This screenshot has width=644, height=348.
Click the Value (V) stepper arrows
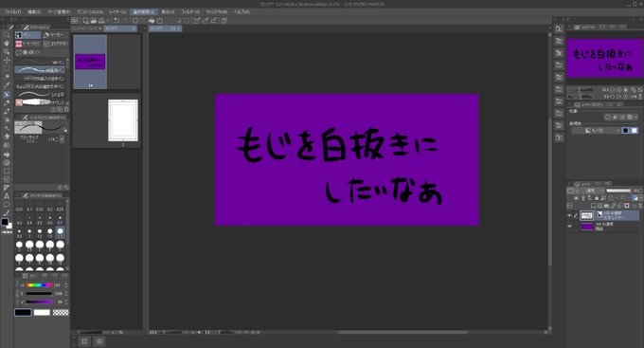(x=66, y=302)
